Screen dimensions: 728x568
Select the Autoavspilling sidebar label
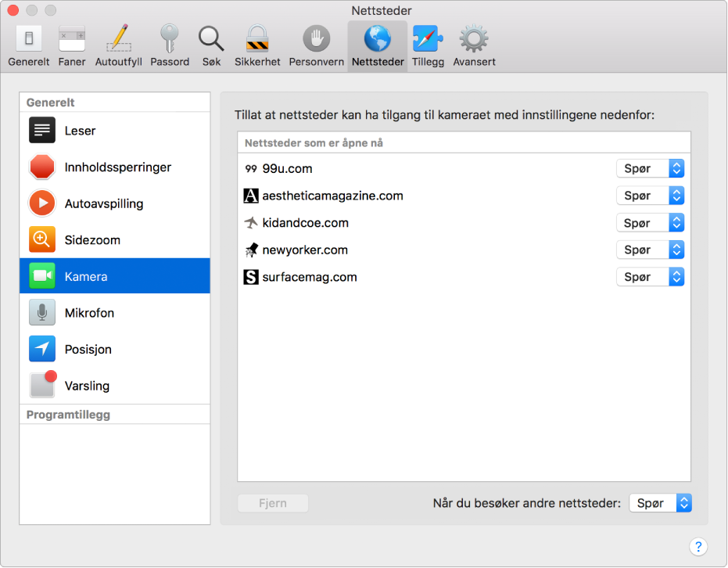point(104,204)
